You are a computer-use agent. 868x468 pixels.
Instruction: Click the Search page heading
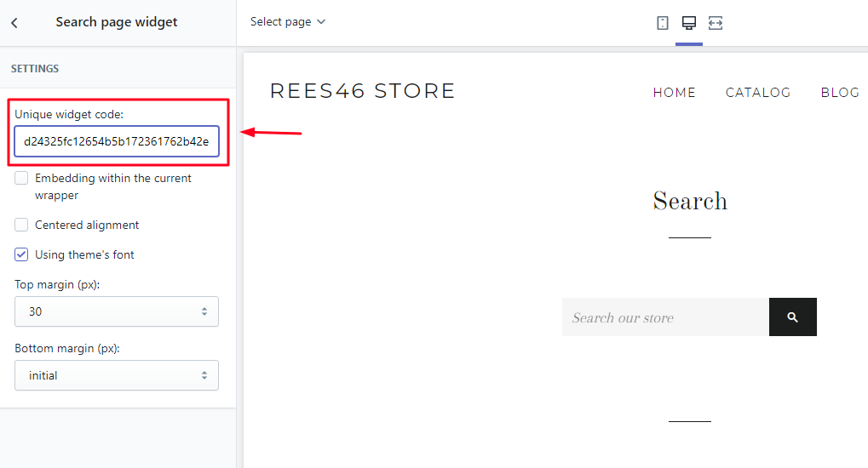690,202
